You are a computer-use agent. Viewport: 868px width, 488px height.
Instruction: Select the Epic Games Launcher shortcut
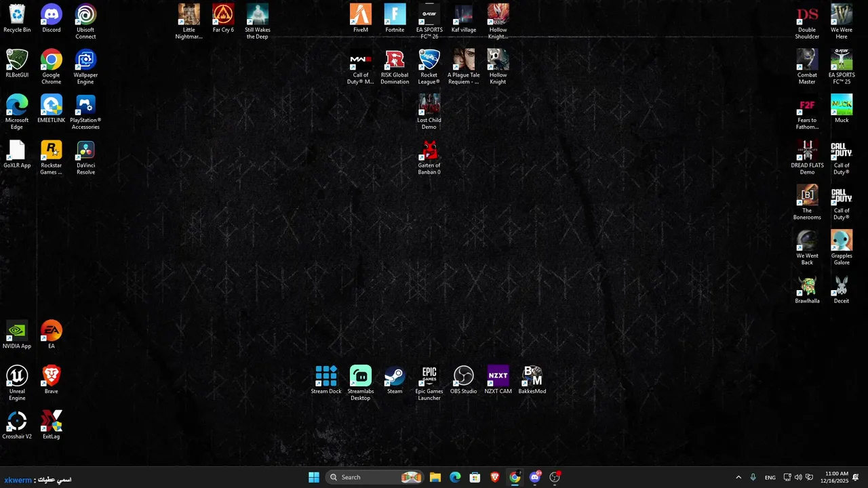429,384
